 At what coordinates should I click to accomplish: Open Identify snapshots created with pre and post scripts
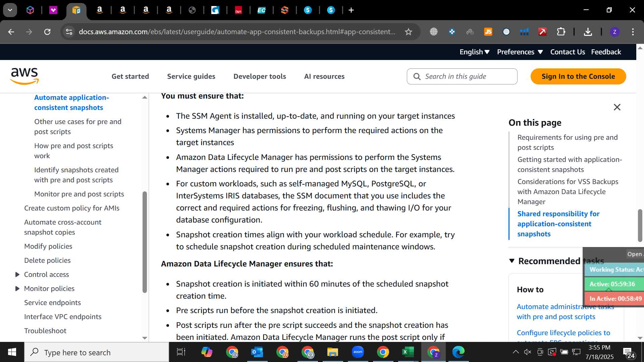pyautogui.click(x=76, y=175)
